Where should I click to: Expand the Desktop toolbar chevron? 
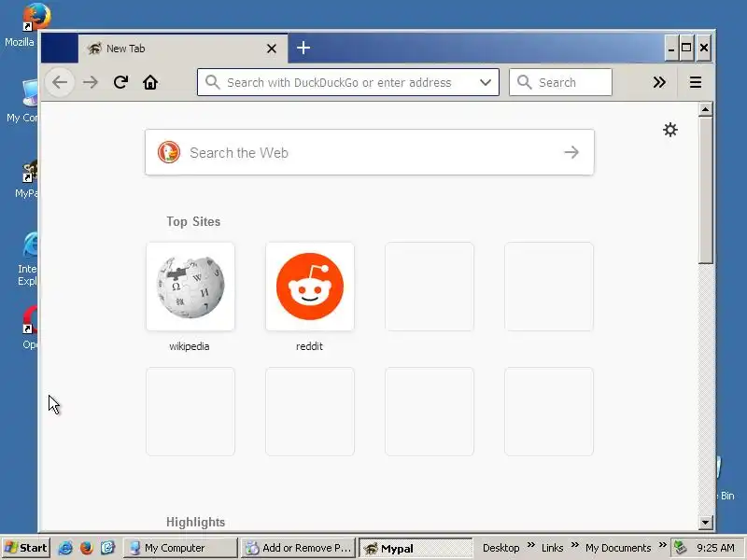(530, 545)
